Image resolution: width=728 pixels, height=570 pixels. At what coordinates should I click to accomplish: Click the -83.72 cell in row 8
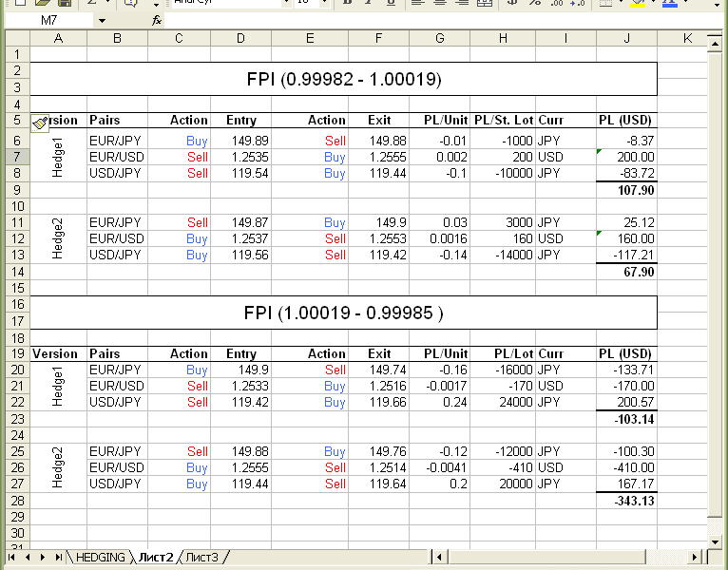(x=627, y=173)
